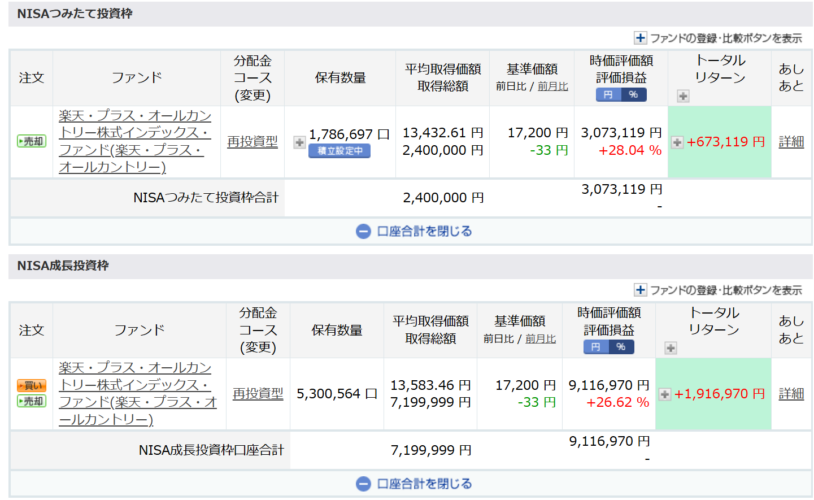The height and width of the screenshot is (500, 814).
Task: Click the plus icon next to +673,119 円
Action: click(x=677, y=142)
